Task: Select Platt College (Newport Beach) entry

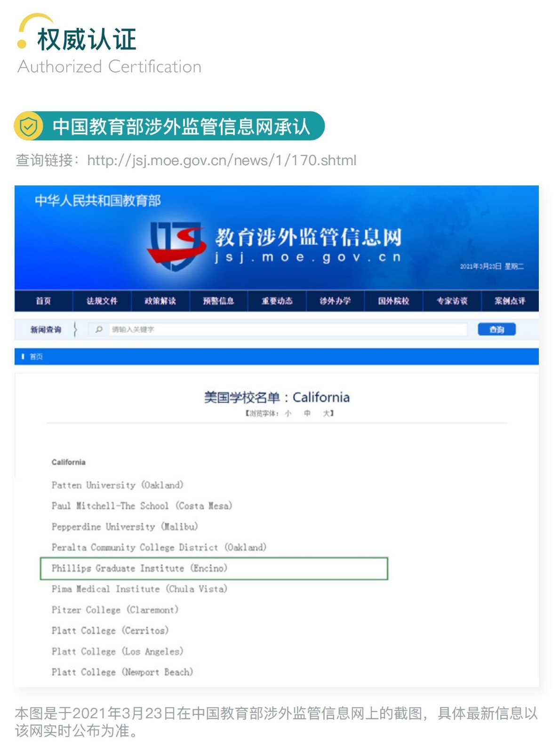Action: point(122,672)
